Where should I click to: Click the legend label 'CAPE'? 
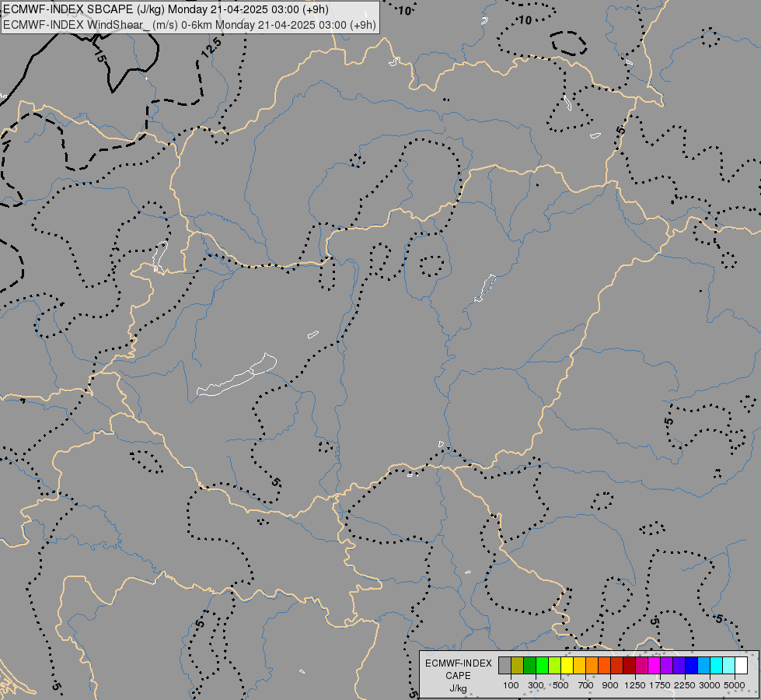point(458,676)
